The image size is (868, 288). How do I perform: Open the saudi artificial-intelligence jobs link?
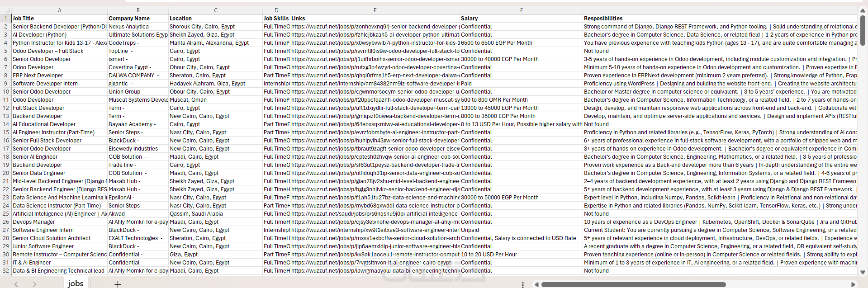pos(375,214)
